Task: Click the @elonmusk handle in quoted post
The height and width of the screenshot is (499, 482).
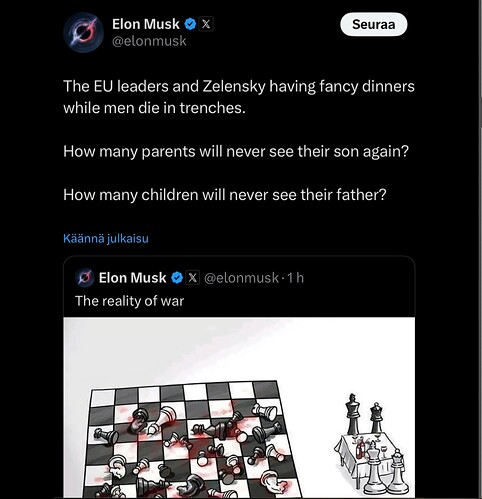Action: (241, 278)
